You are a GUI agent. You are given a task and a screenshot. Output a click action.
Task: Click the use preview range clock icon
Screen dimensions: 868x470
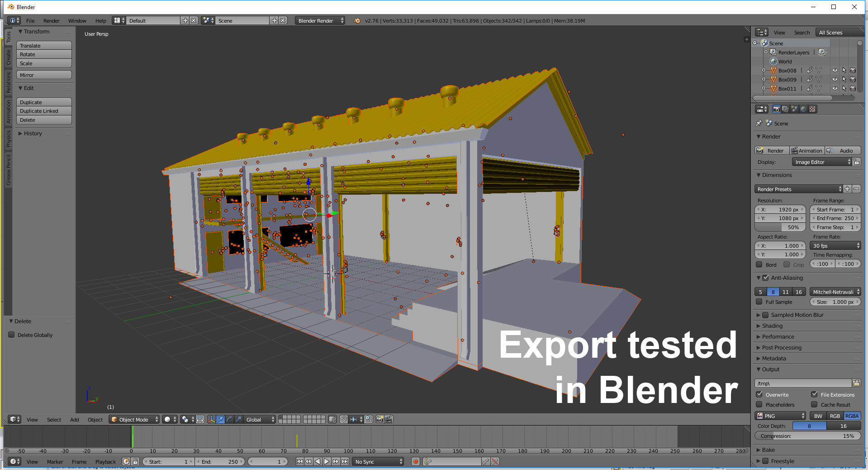pos(126,461)
